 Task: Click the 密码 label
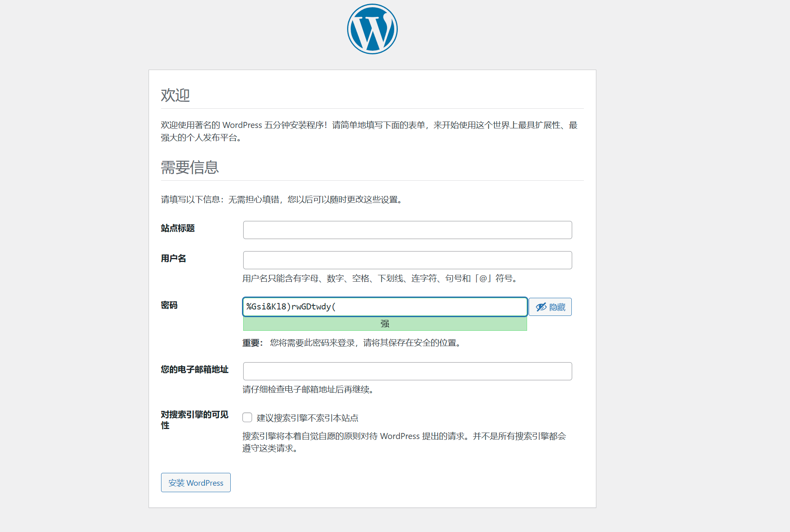pos(169,305)
